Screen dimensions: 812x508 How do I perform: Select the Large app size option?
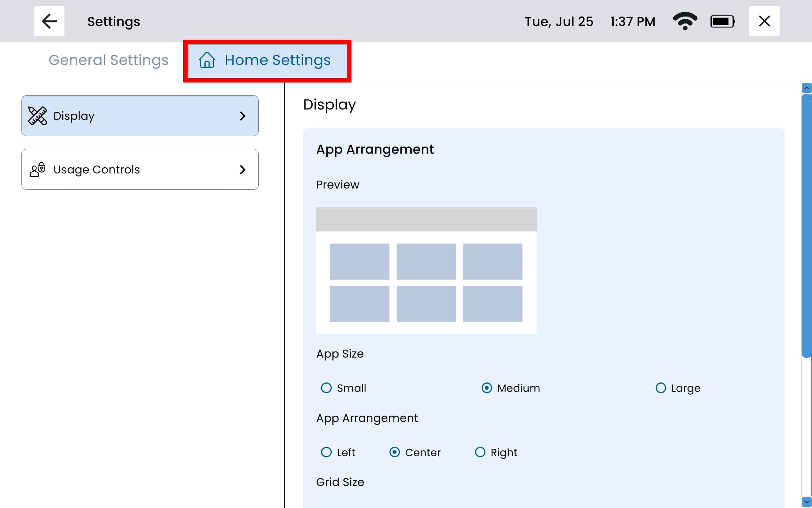(661, 388)
